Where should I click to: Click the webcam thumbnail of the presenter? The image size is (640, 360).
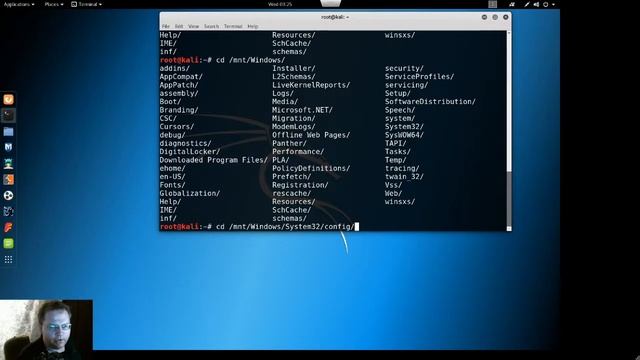click(x=46, y=330)
